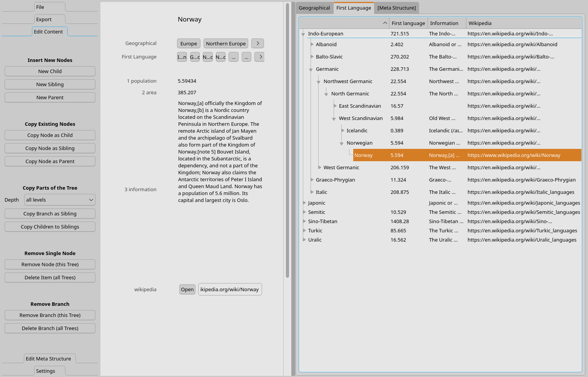The image size is (588, 377).
Task: Click the Europe breadcrumb button
Action: tap(189, 43)
